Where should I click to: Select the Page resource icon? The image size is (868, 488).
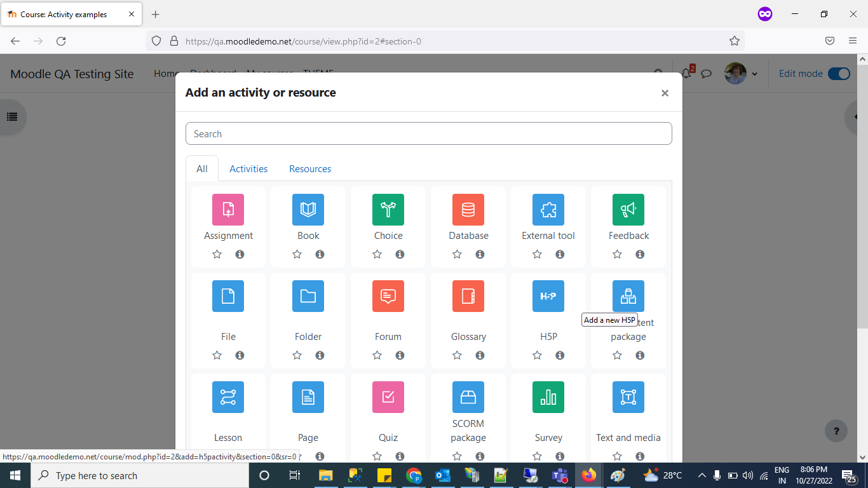[308, 397]
